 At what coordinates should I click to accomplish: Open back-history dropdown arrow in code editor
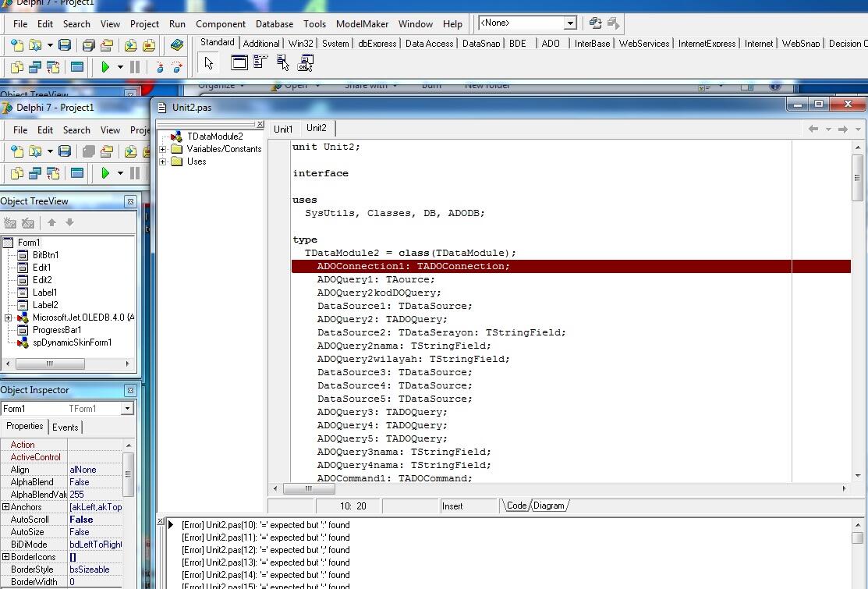(x=829, y=129)
